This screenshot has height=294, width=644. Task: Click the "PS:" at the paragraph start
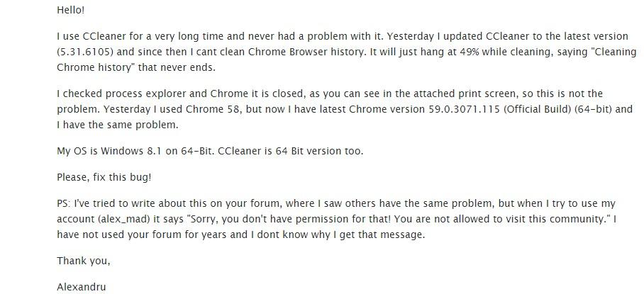pos(65,204)
